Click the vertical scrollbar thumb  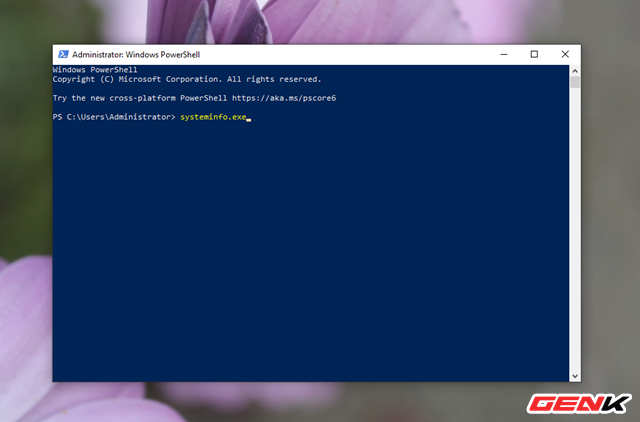click(575, 82)
